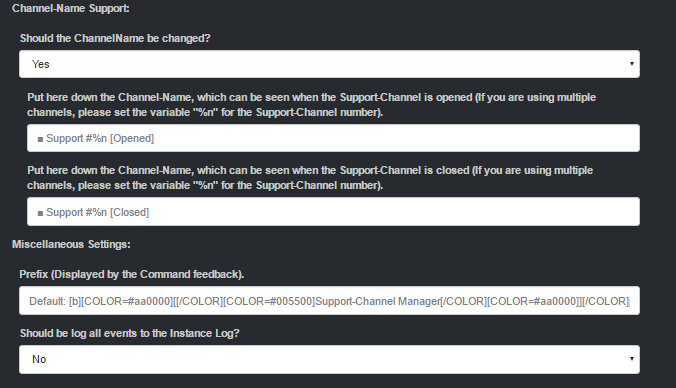Viewport: 676px width, 388px height.
Task: Click the arrow on the No dropdown
Action: (x=632, y=359)
